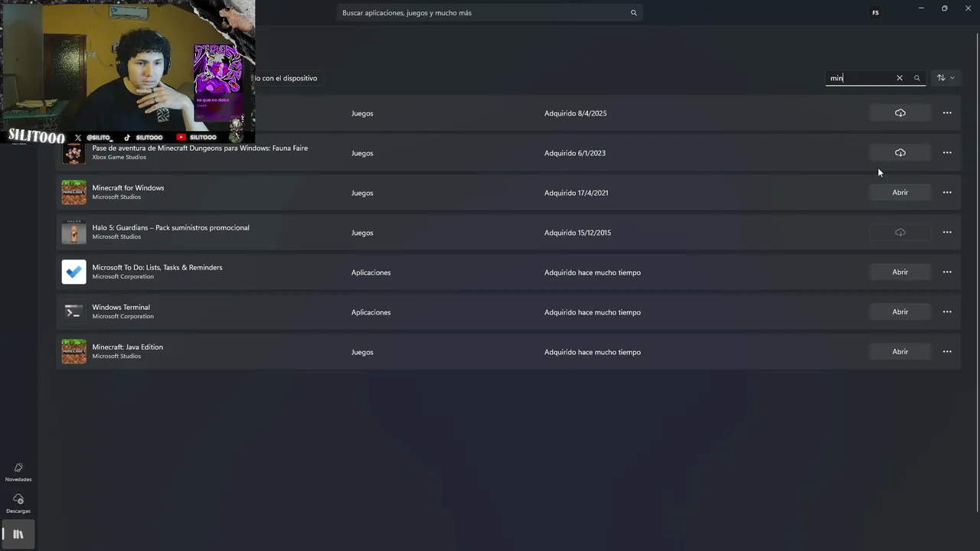Open the Descargas section in the sidebar

18,504
